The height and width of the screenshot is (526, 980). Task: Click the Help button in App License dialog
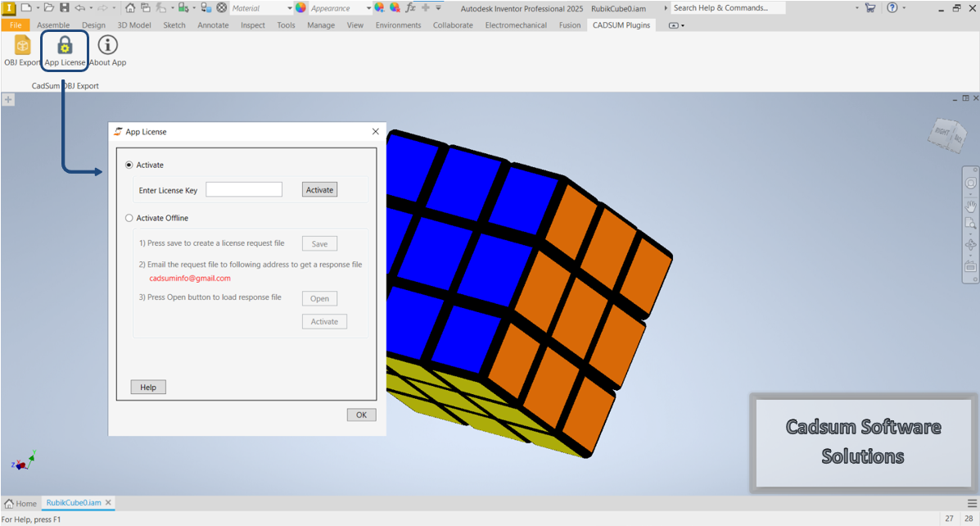click(148, 388)
